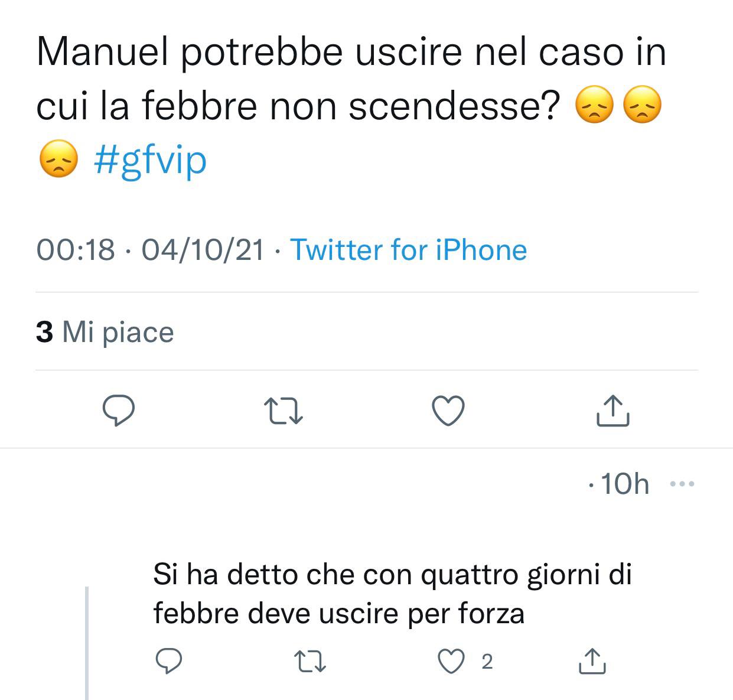Click the vertical thread line beside the reply
This screenshot has height=700, width=733.
tap(87, 643)
